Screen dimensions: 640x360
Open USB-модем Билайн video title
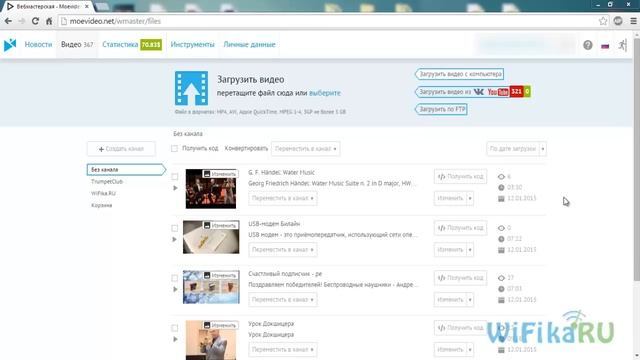pos(274,224)
